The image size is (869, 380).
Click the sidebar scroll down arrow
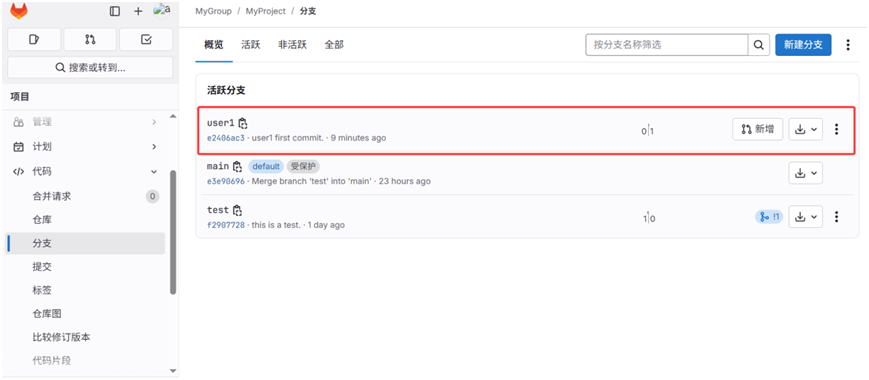tap(172, 371)
